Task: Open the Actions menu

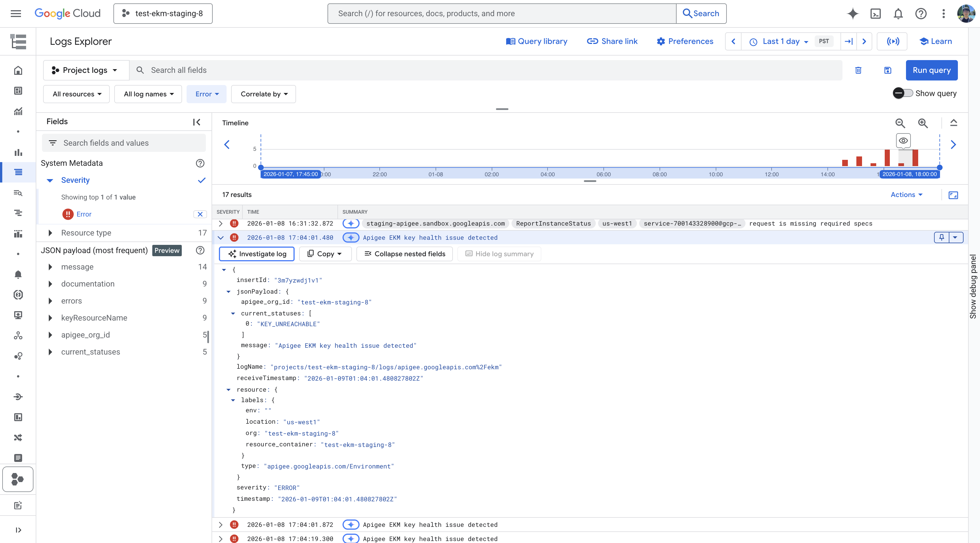Action: point(906,195)
